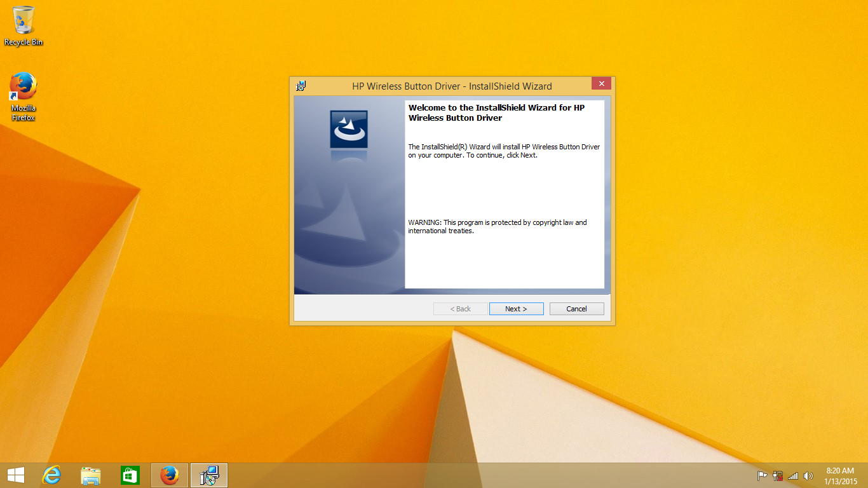Open the Windows Store taskbar icon
Screen dimensions: 868x488
130,475
